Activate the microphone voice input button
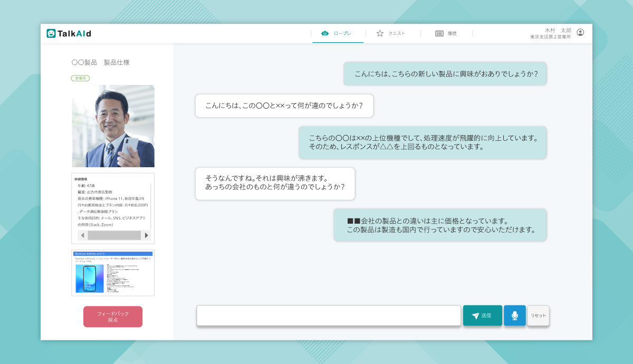The width and height of the screenshot is (633, 364). (514, 315)
